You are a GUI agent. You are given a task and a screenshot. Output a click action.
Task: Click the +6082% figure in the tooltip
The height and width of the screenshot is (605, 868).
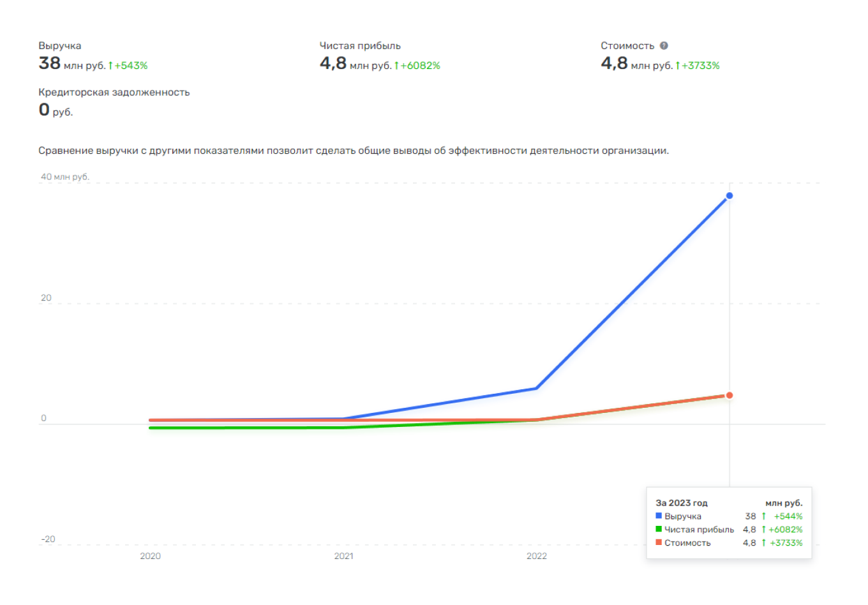tap(786, 530)
